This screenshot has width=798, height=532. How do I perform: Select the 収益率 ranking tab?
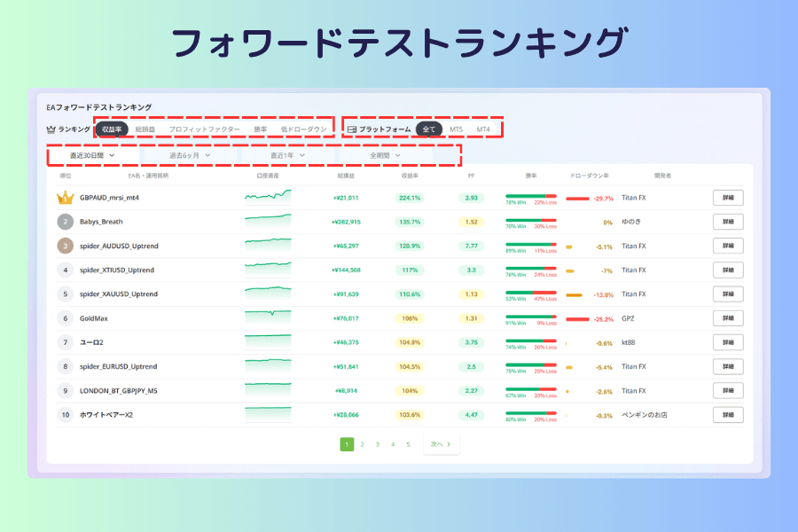[x=112, y=129]
